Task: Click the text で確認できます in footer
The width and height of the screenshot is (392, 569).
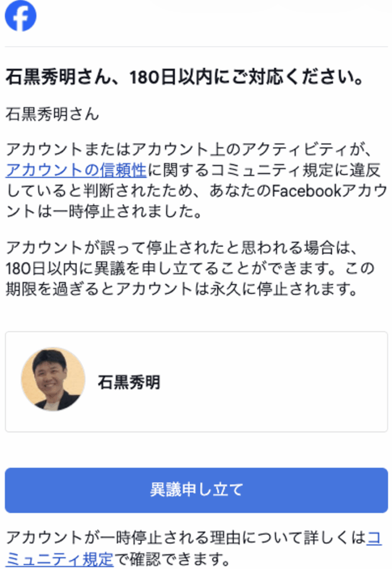Action: tap(171, 557)
